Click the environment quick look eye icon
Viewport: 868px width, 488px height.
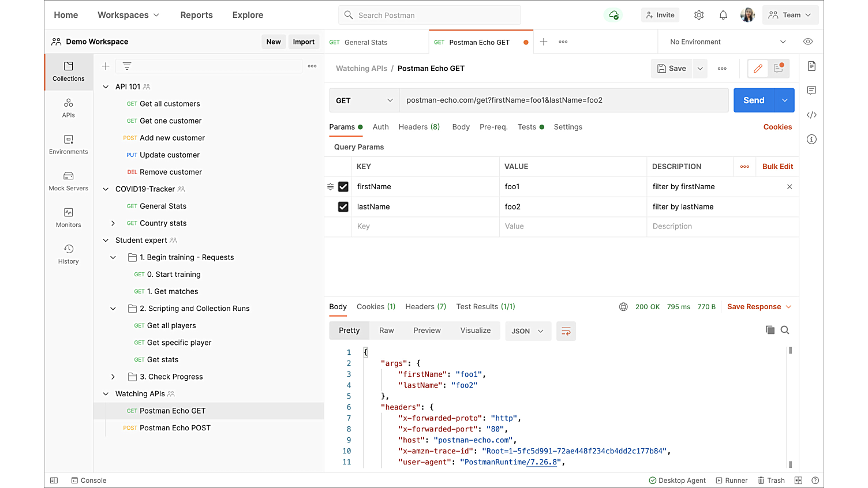pos(808,42)
